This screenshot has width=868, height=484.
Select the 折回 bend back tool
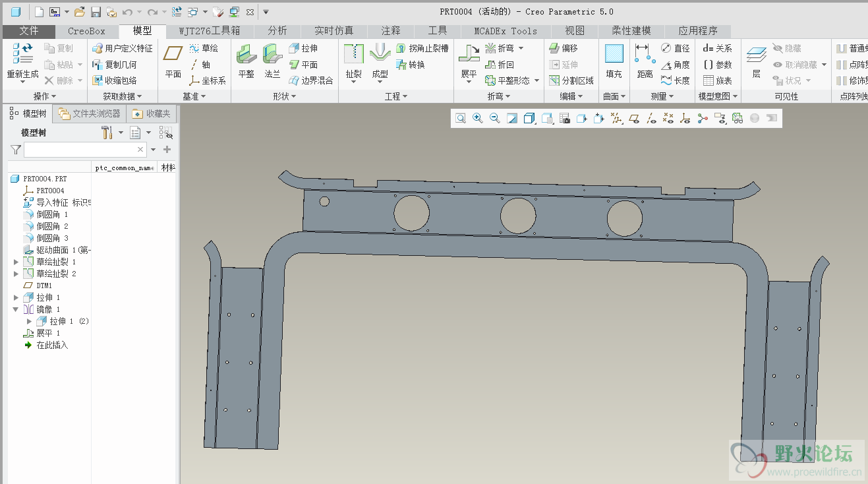pos(500,65)
